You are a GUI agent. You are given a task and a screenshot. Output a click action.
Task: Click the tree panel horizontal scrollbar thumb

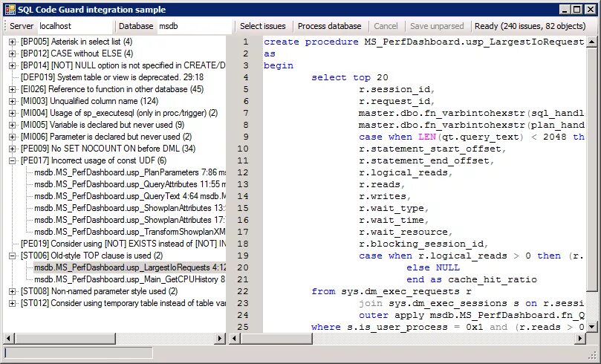pyautogui.click(x=65, y=338)
